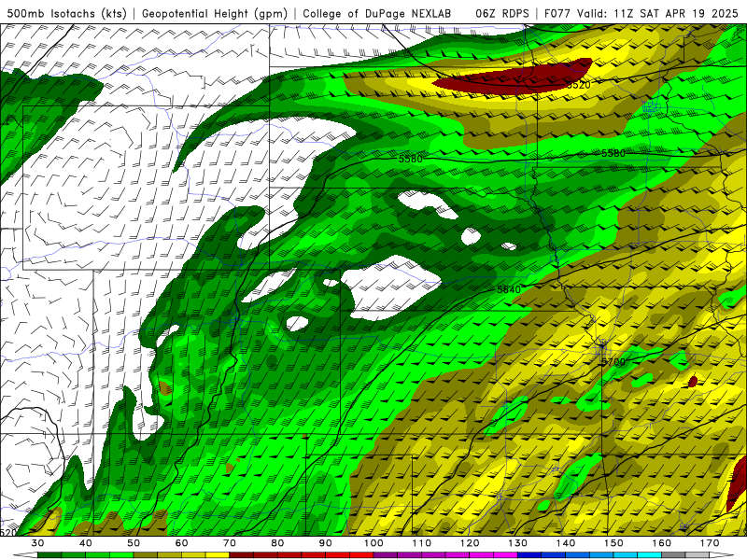This screenshot has width=747, height=560.
Task: Click the 120 knot color scale label
Action: [x=470, y=543]
